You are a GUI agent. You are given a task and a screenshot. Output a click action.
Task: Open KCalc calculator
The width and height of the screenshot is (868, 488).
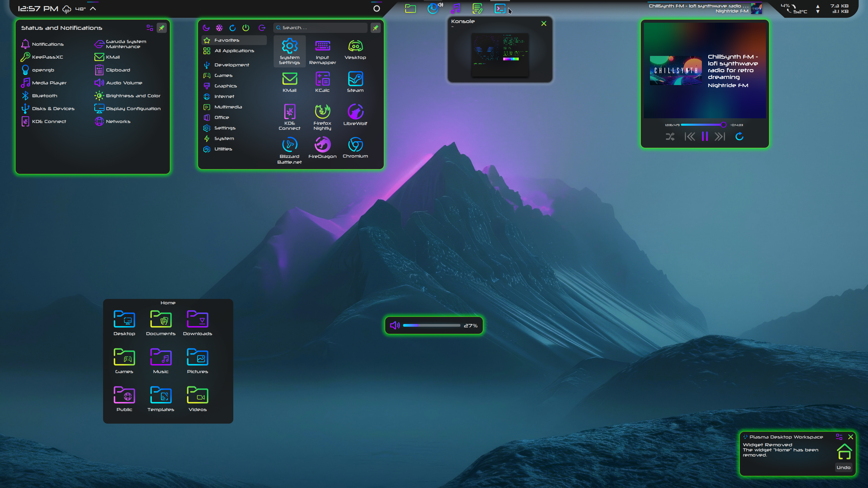tap(322, 82)
